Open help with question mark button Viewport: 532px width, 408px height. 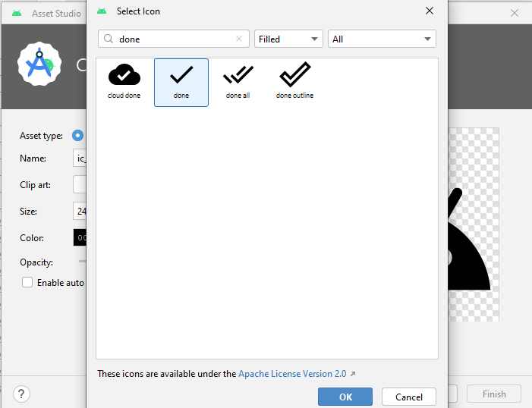coord(21,394)
